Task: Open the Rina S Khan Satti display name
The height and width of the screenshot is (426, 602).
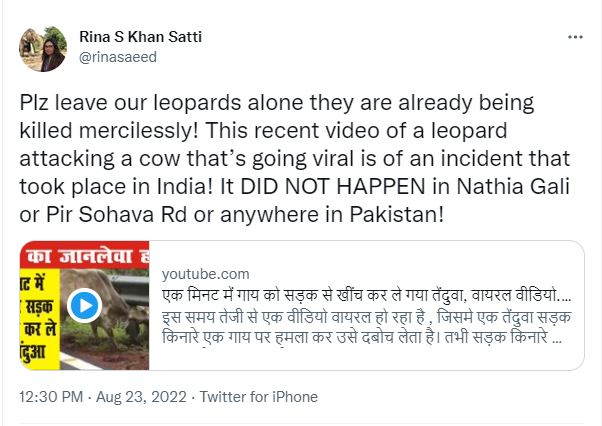Action: [141, 37]
